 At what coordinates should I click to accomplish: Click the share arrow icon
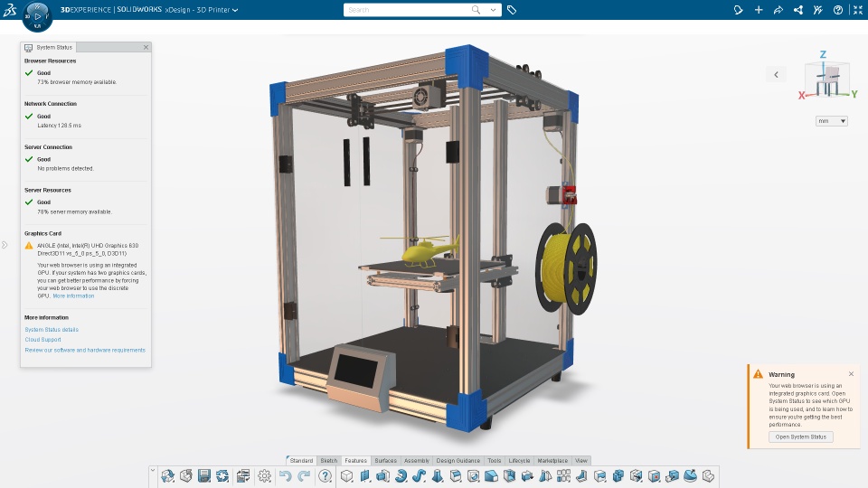point(778,10)
